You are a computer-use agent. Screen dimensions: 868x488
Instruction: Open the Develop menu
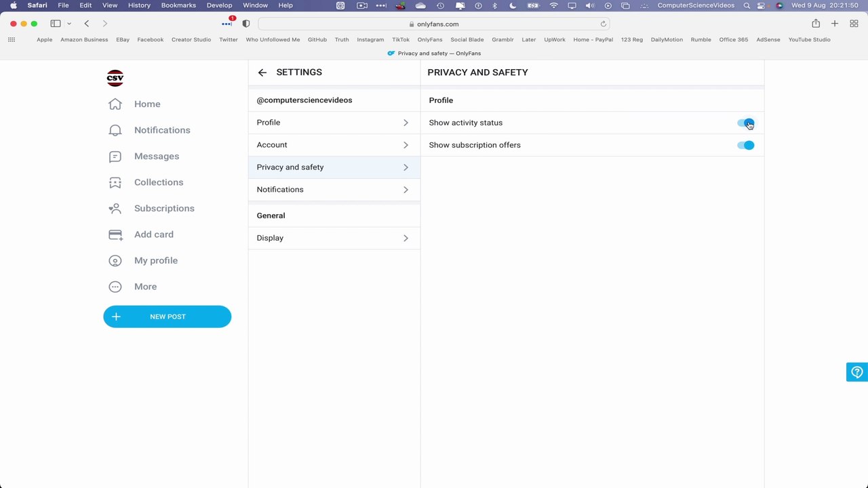pos(219,5)
